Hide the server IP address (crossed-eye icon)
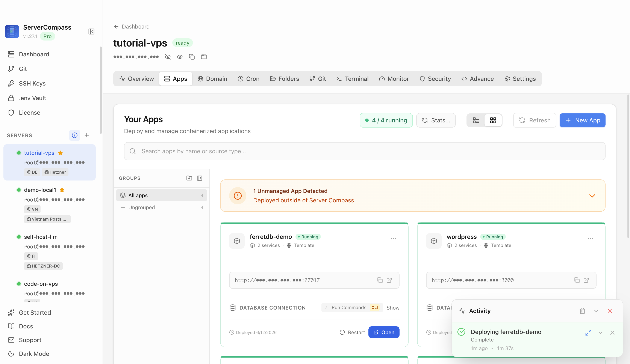Screen dimensions: 630x364 click(x=168, y=57)
